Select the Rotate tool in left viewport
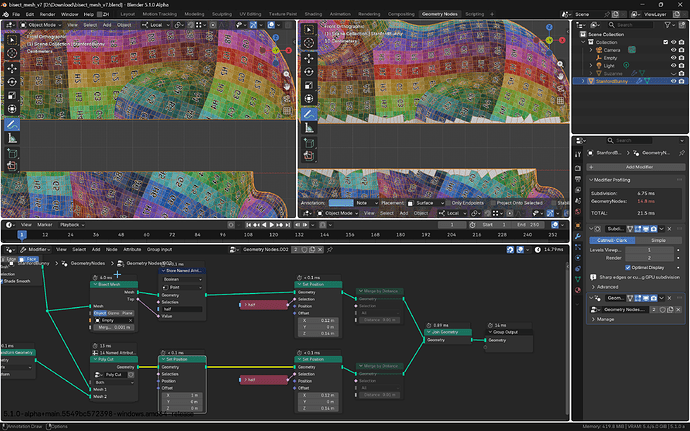Screen dimensions: 690x431 12,82
